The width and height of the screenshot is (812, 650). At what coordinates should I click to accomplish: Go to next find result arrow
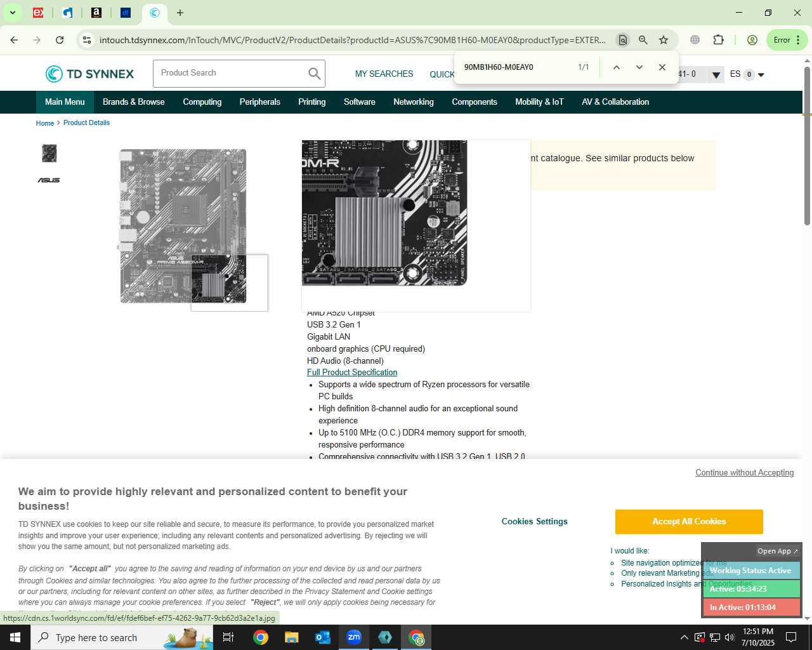pyautogui.click(x=639, y=67)
